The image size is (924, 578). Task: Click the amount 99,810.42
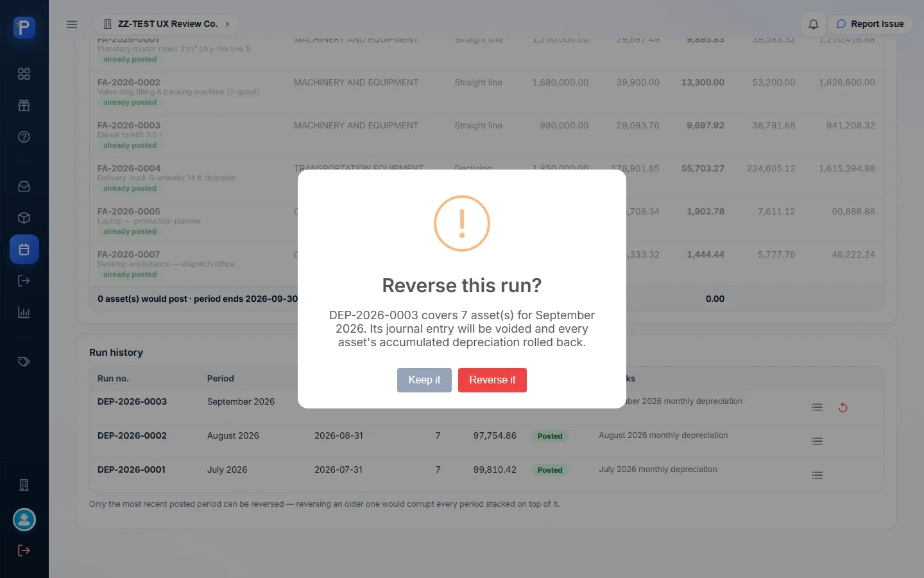495,469
